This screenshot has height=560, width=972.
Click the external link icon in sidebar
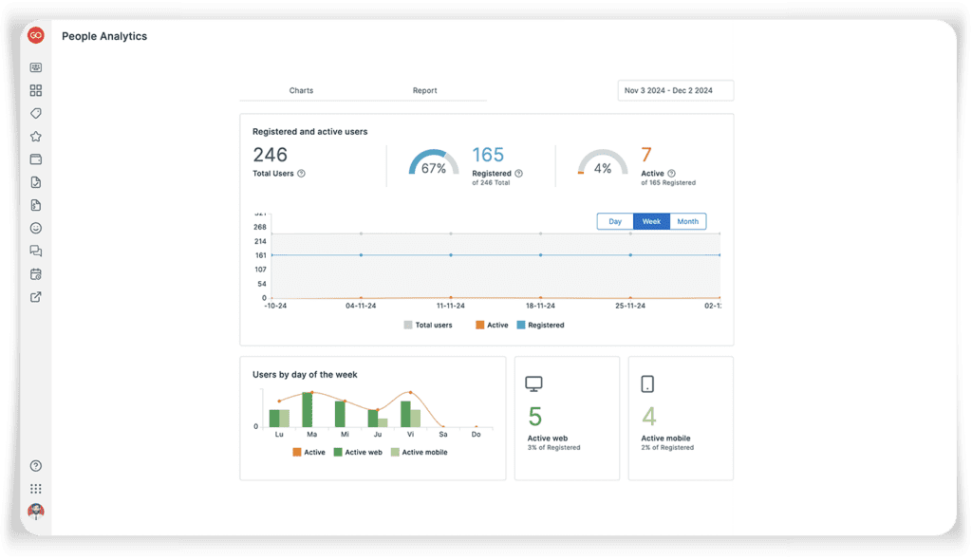point(35,296)
